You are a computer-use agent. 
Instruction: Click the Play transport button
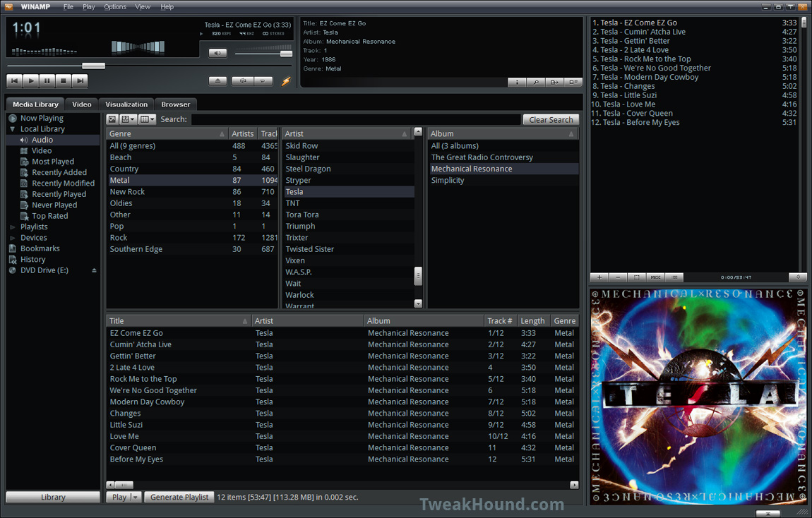[x=31, y=80]
